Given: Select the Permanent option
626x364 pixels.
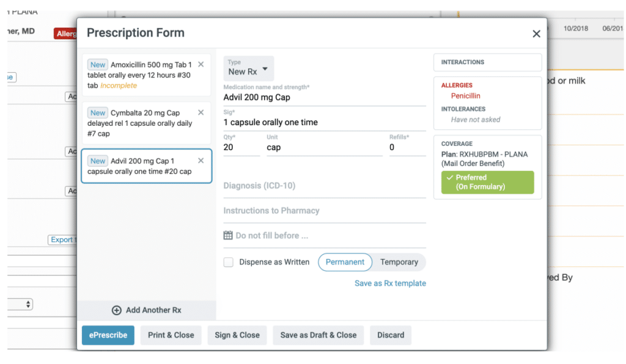Looking at the screenshot, I should coord(345,262).
